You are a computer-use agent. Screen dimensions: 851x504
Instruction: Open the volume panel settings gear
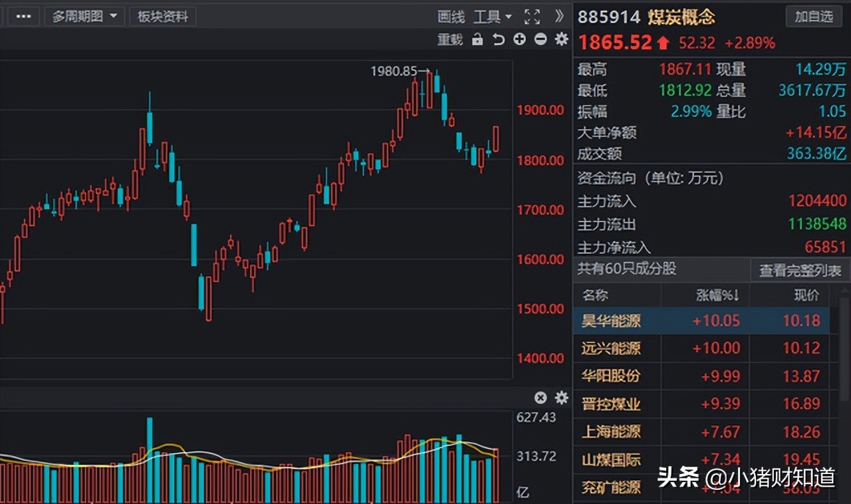(x=560, y=398)
